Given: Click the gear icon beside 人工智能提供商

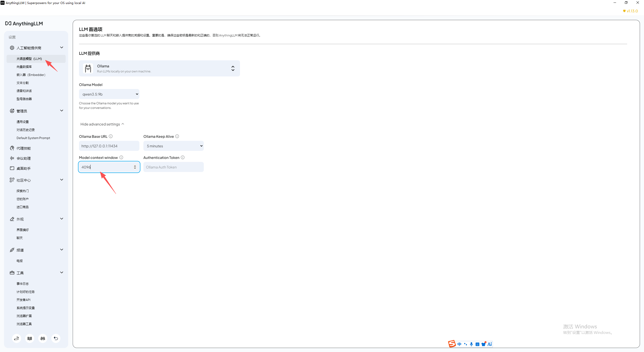Looking at the screenshot, I should pos(12,48).
